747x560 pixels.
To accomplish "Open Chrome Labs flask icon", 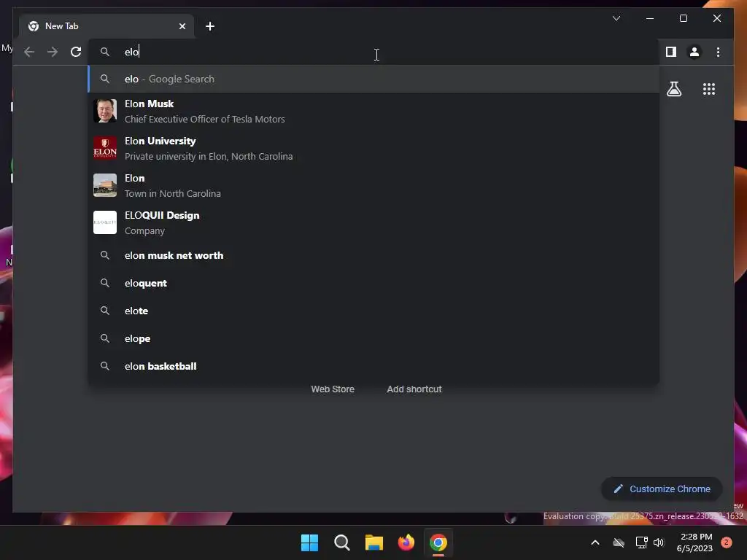I will click(x=673, y=89).
